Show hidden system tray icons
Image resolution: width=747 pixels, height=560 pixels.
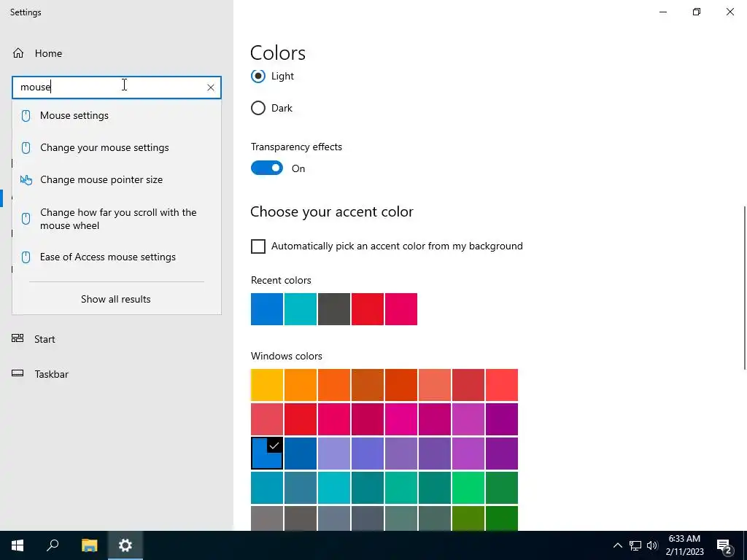click(617, 545)
